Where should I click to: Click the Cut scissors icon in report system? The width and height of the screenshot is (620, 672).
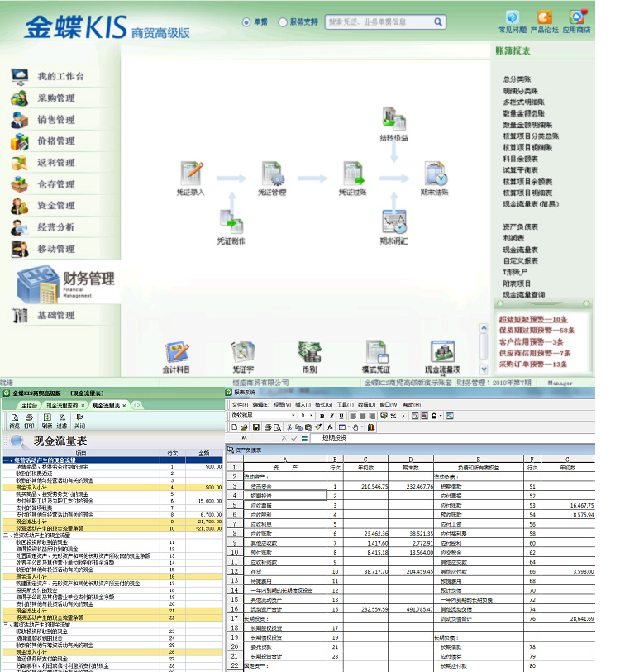tap(289, 427)
